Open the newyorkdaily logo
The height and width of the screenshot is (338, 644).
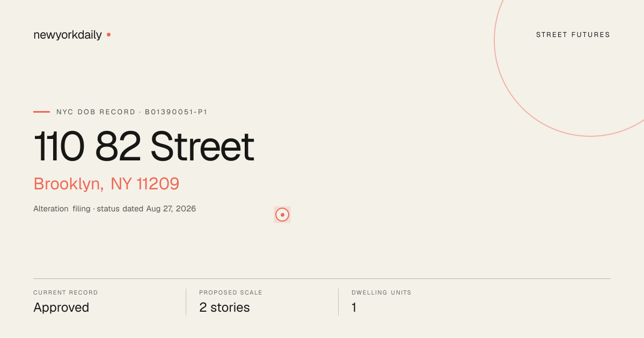68,35
